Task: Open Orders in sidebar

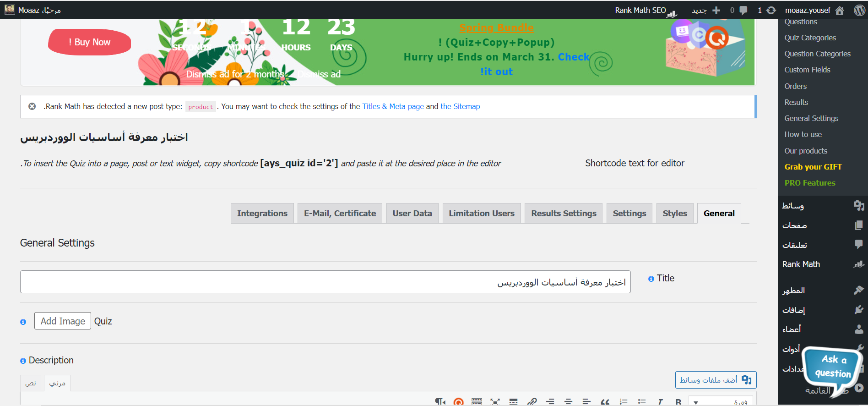Action: click(x=796, y=86)
